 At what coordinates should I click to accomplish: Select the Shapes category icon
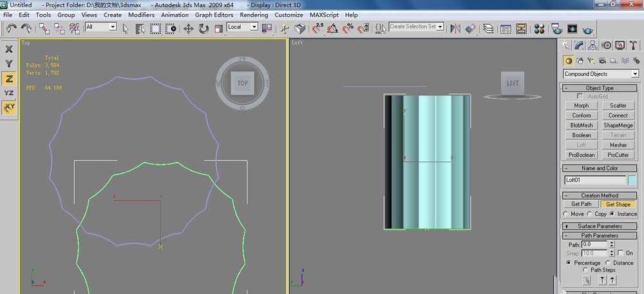pyautogui.click(x=580, y=61)
